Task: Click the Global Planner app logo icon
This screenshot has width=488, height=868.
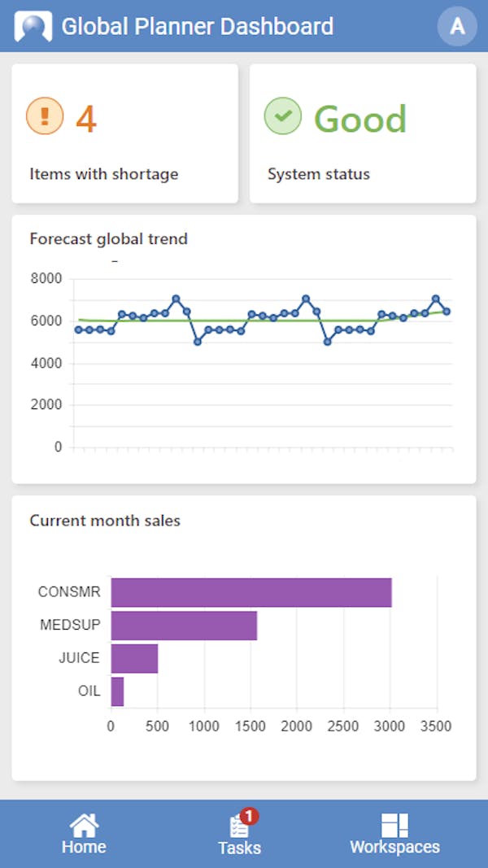Action: click(33, 26)
